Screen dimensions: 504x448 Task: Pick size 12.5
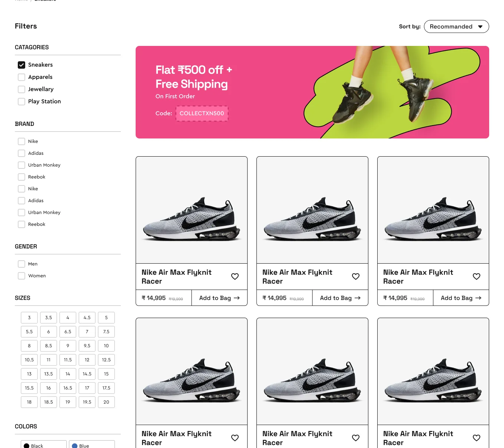coord(106,360)
